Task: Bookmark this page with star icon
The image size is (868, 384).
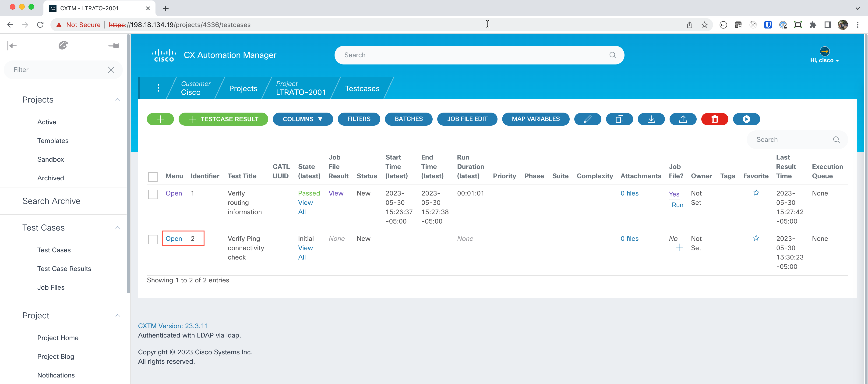Action: pos(705,25)
